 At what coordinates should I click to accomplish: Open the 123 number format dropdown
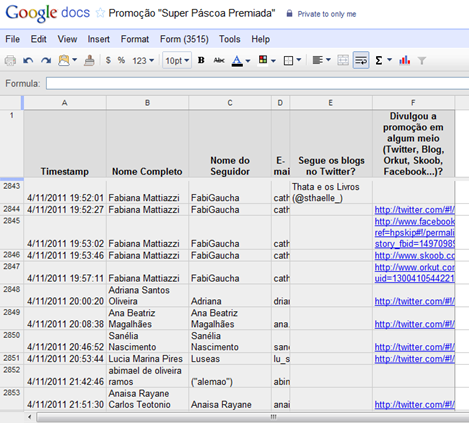[143, 61]
